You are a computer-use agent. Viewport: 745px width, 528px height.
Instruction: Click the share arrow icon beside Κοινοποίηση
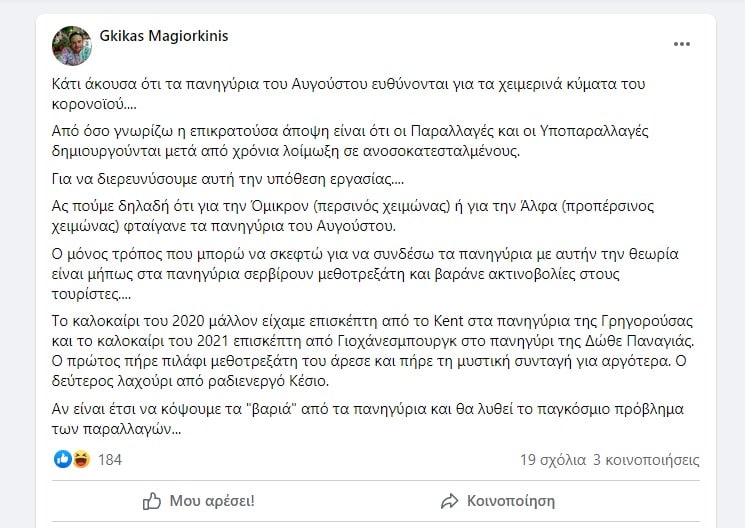click(450, 500)
